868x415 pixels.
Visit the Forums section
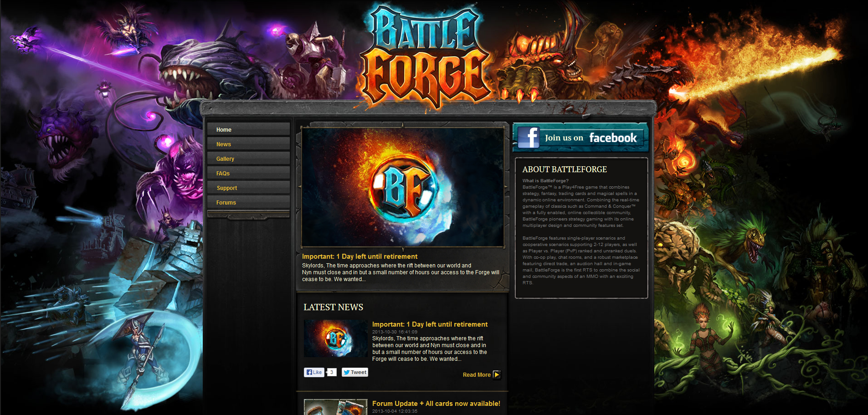[248, 202]
